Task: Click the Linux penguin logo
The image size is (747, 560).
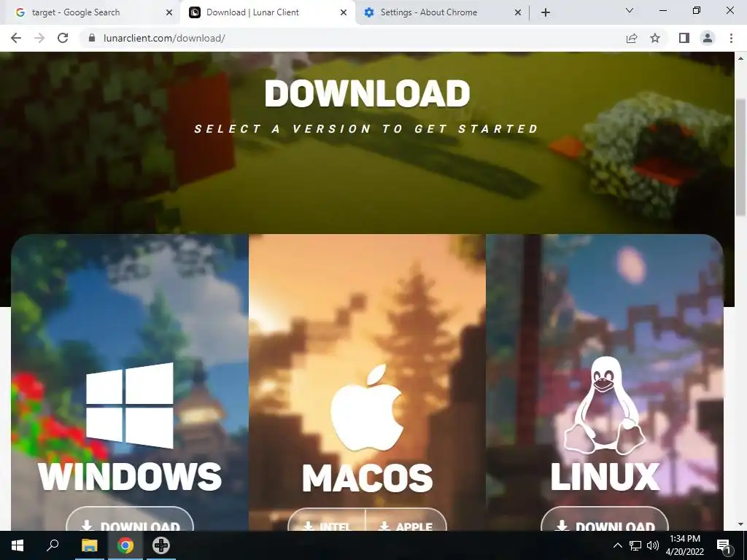Action: coord(605,405)
